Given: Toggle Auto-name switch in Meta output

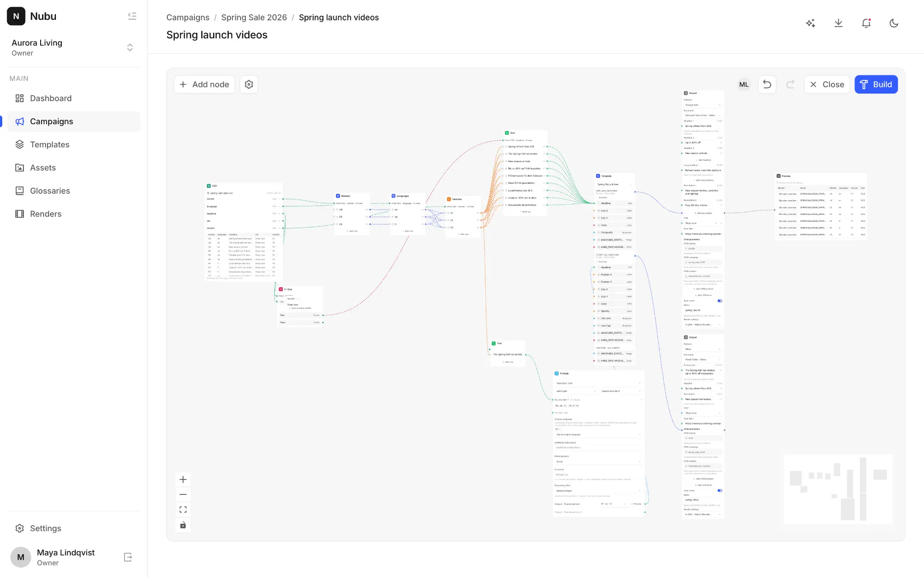Looking at the screenshot, I should coord(720,490).
